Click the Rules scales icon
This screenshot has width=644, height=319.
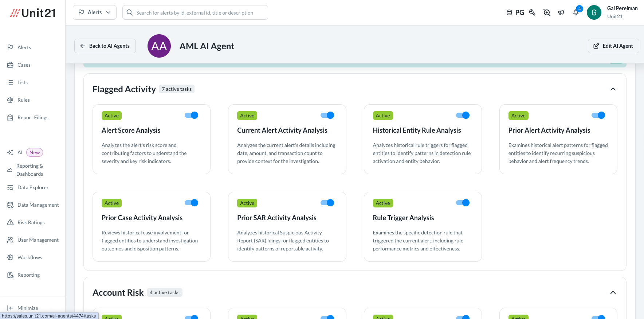(10, 100)
